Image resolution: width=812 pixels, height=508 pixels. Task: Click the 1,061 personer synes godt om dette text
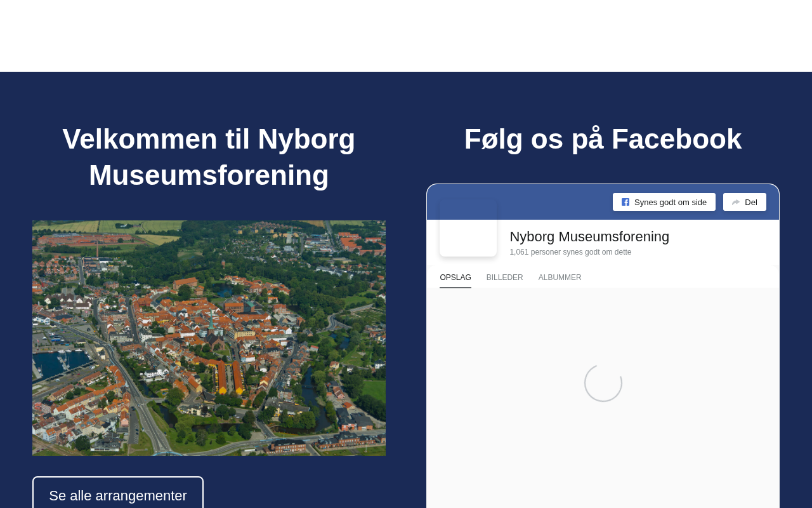570,252
